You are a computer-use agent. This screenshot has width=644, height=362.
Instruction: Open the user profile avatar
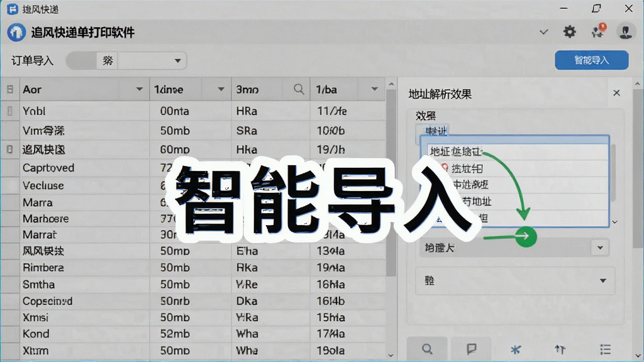626,31
